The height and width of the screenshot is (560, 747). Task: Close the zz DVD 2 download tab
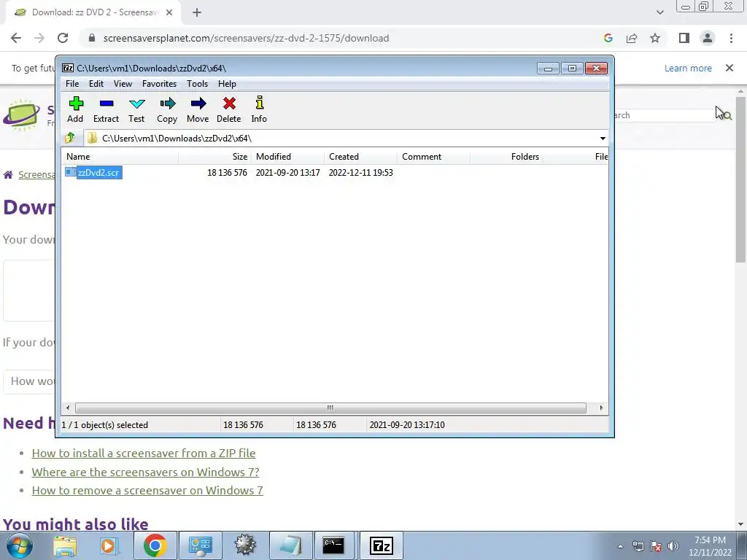[169, 12]
